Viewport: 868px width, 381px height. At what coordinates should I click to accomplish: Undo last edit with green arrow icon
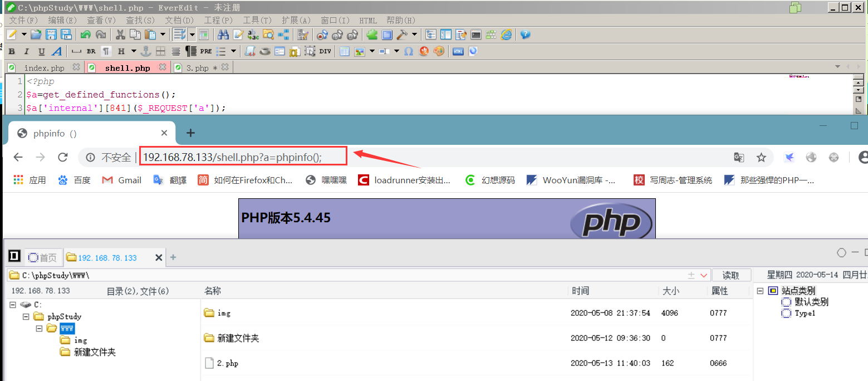85,35
